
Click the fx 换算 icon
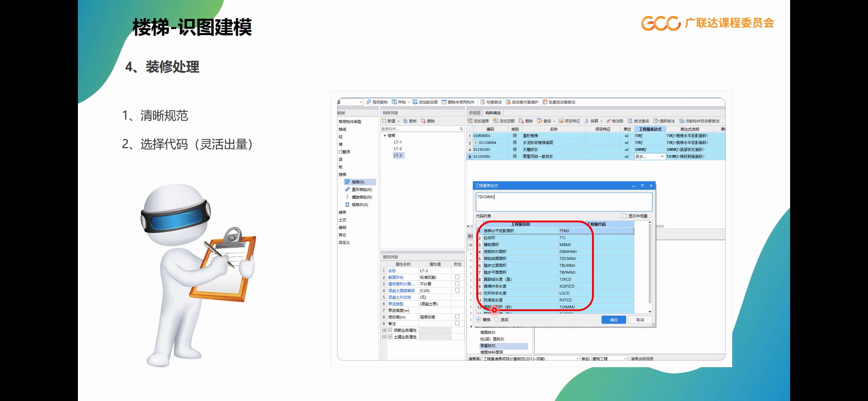pos(587,121)
